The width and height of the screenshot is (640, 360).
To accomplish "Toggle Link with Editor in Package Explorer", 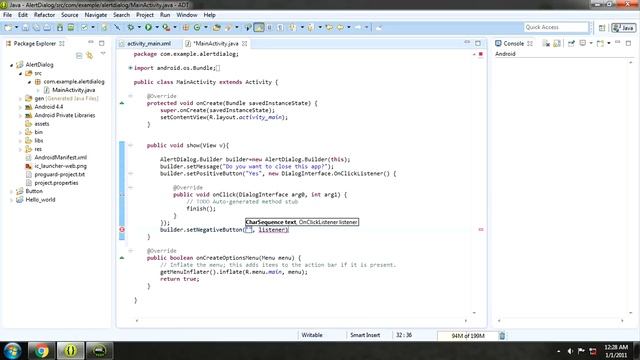I will tap(89, 56).
